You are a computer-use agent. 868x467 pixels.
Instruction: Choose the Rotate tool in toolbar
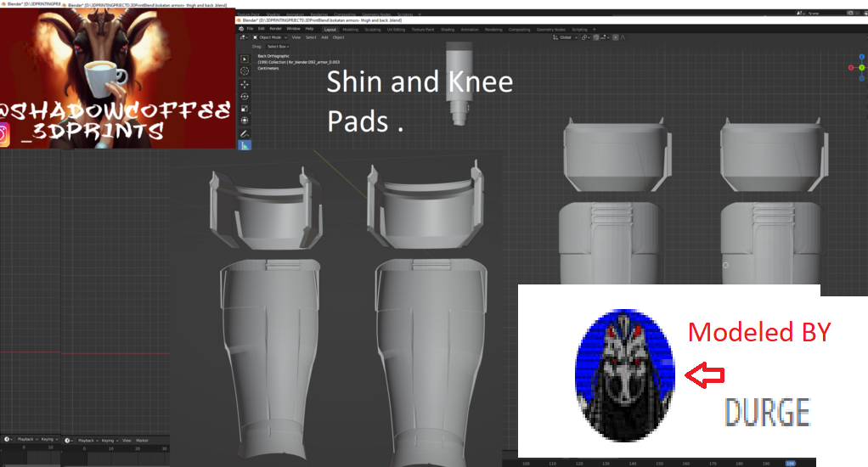coord(245,96)
